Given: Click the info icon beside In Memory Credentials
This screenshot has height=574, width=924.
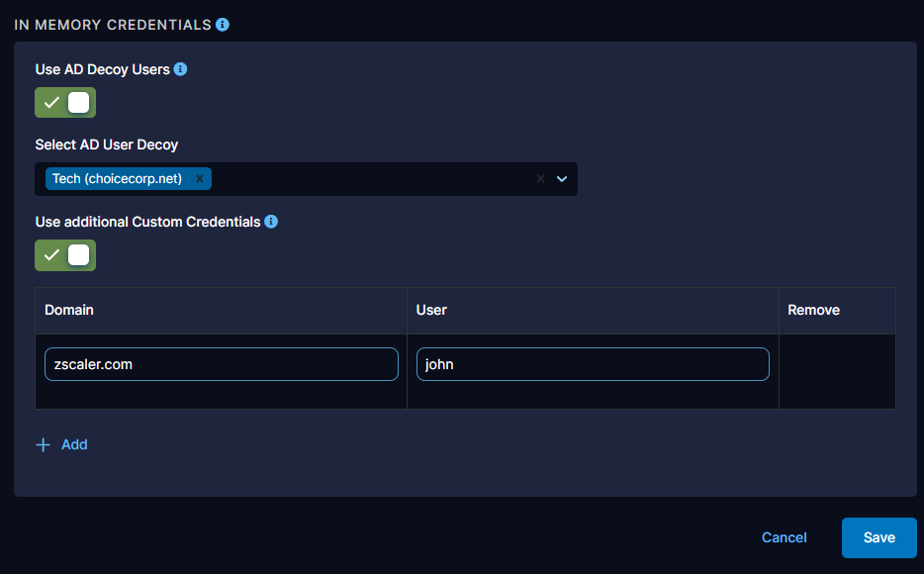Looking at the screenshot, I should [x=223, y=24].
